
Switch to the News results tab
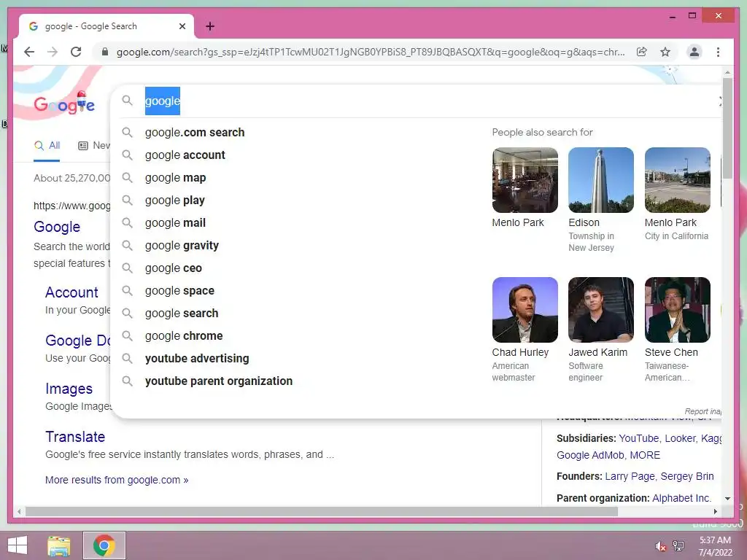point(94,145)
